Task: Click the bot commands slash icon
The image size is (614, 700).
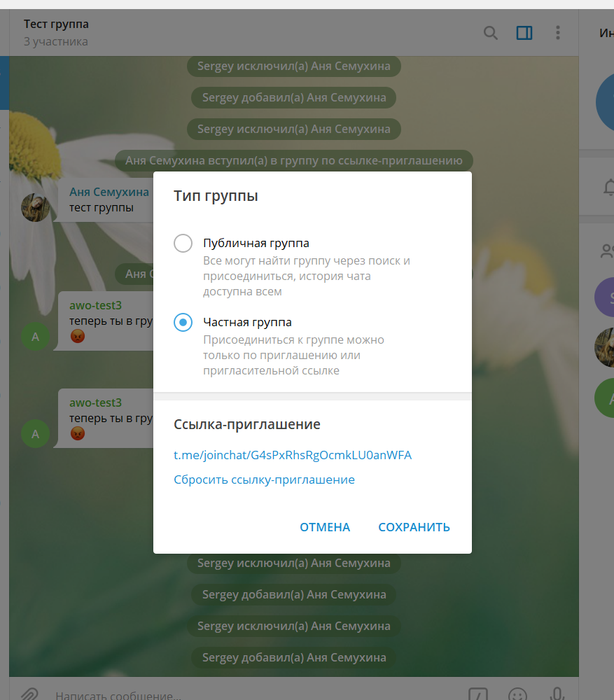Action: [x=478, y=694]
